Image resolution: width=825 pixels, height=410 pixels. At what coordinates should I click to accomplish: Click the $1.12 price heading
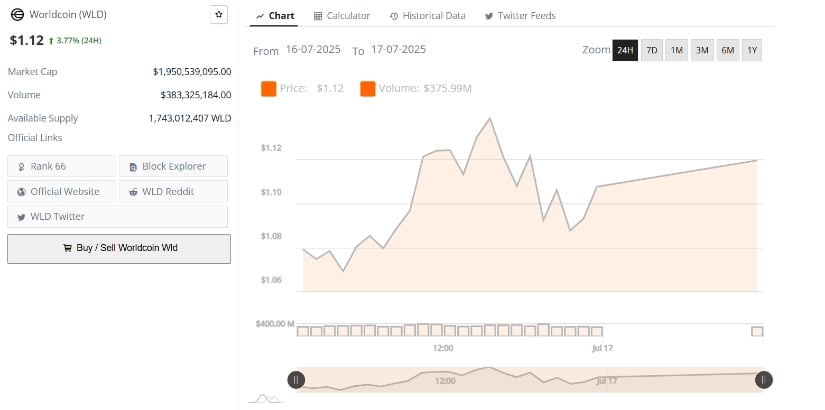pos(26,41)
